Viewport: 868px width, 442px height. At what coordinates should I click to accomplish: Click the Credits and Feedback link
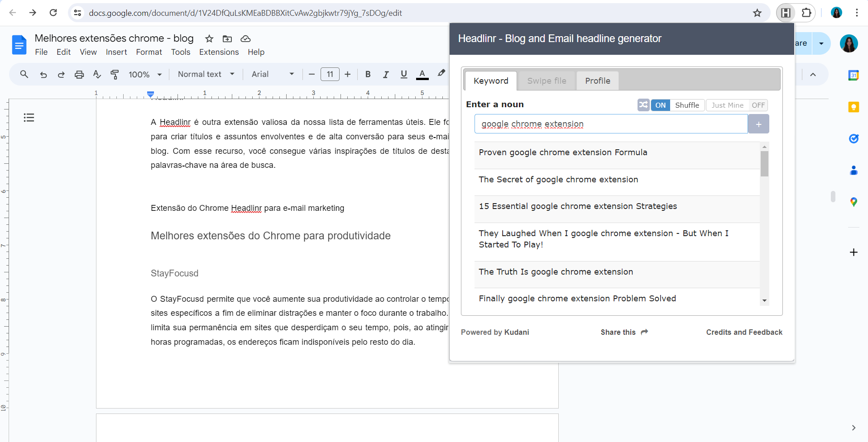coord(744,332)
